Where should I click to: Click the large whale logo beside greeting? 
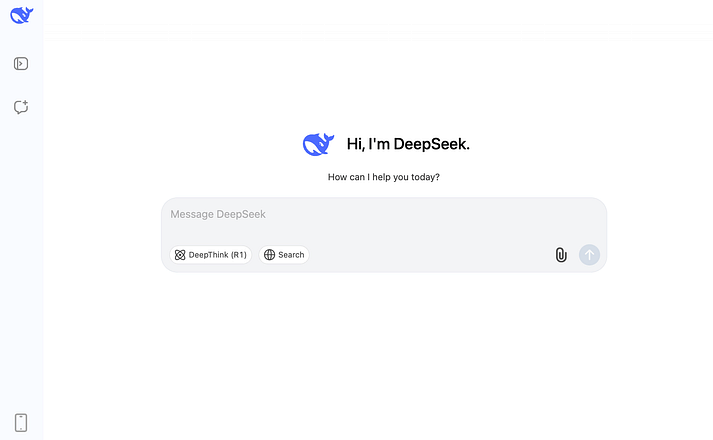tap(318, 145)
